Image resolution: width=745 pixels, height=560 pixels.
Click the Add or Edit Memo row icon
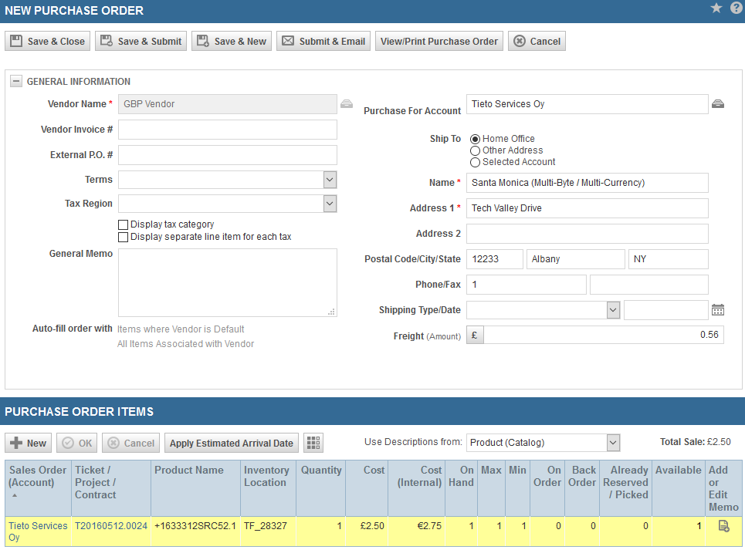723,526
